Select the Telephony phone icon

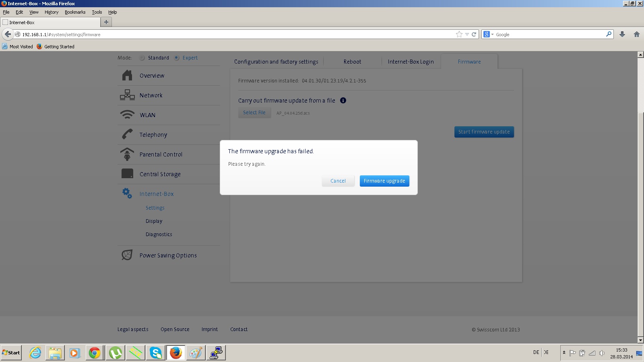[x=127, y=134]
